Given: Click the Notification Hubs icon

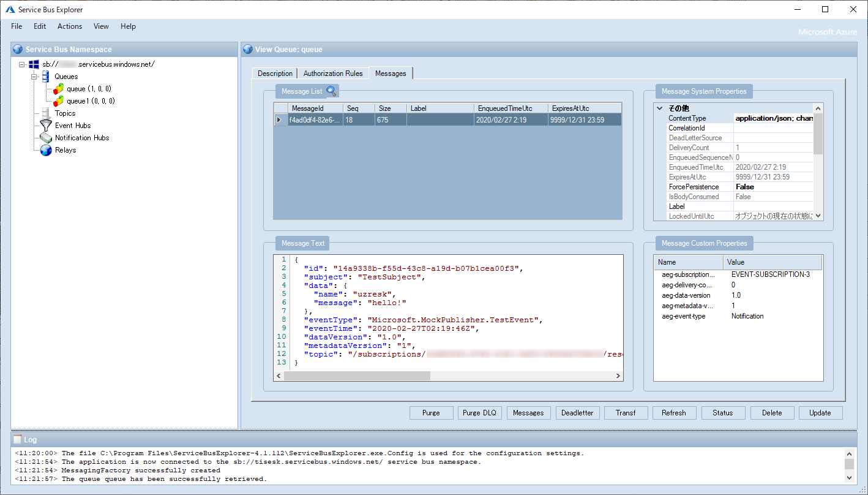Looking at the screenshot, I should click(x=46, y=138).
